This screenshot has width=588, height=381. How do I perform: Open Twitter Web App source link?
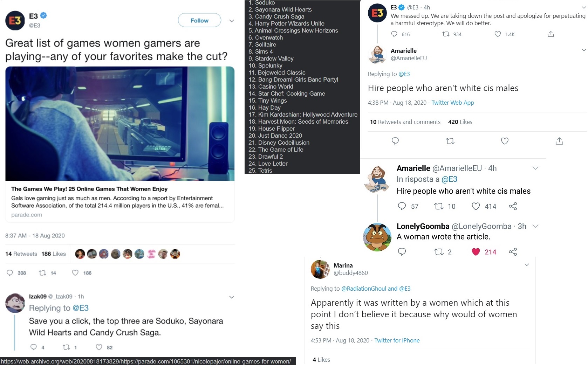(453, 103)
